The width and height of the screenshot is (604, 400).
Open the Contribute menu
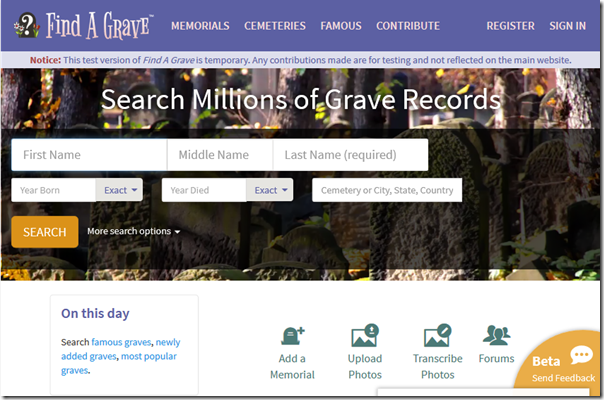point(408,26)
